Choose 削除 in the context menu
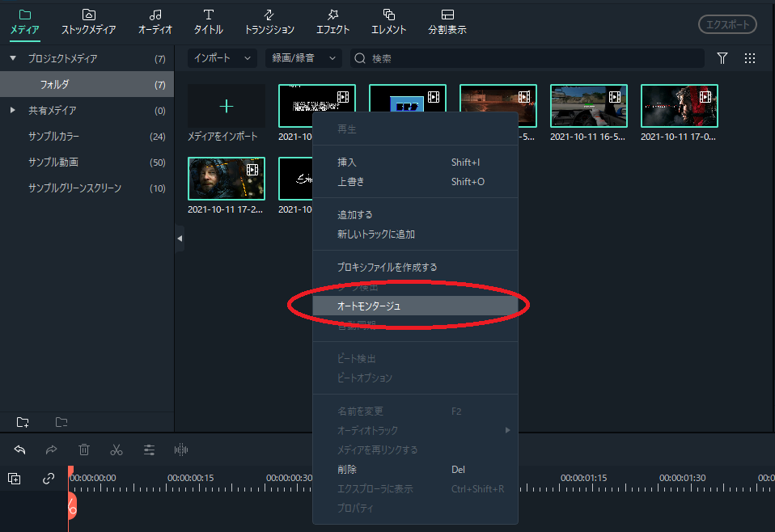The height and width of the screenshot is (532, 775). coord(415,469)
